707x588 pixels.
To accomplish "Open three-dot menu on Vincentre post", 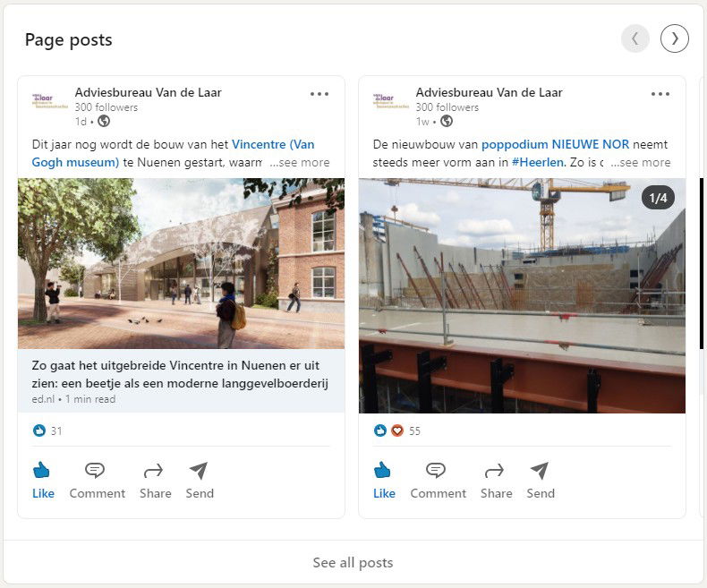I will [319, 94].
